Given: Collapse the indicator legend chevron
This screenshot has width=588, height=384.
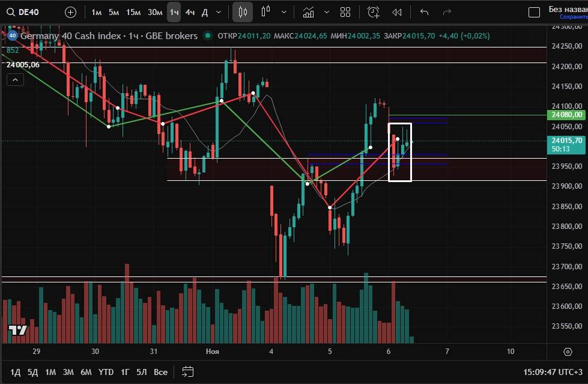Looking at the screenshot, I should pyautogui.click(x=15, y=79).
